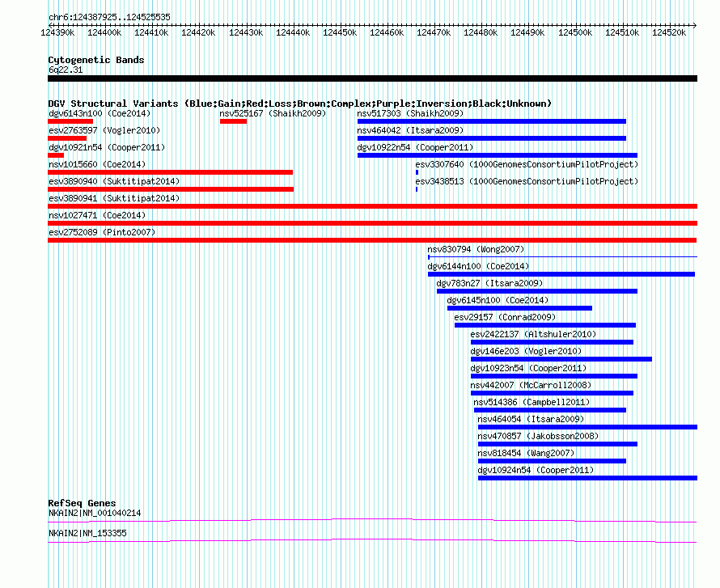Click the nsv464054 (Itsara2009) label
Screen dimensions: 720x588
pyautogui.click(x=531, y=419)
